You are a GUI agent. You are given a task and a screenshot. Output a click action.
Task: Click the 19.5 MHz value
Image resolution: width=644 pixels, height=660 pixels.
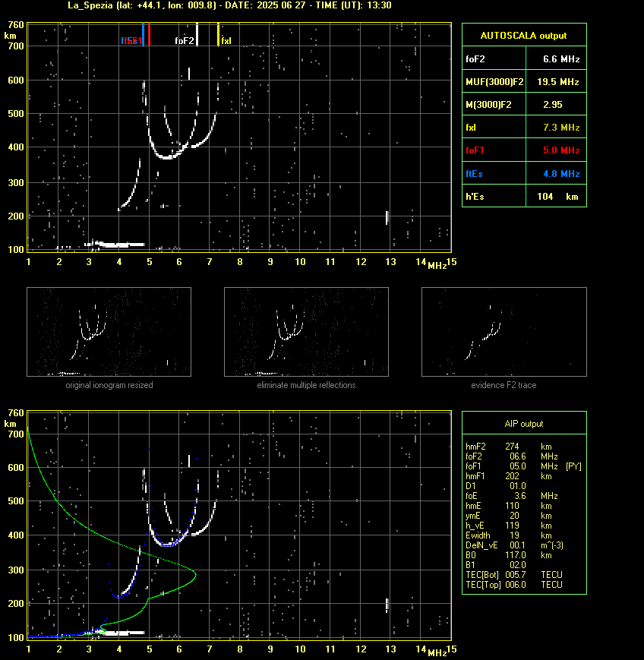[x=557, y=82]
